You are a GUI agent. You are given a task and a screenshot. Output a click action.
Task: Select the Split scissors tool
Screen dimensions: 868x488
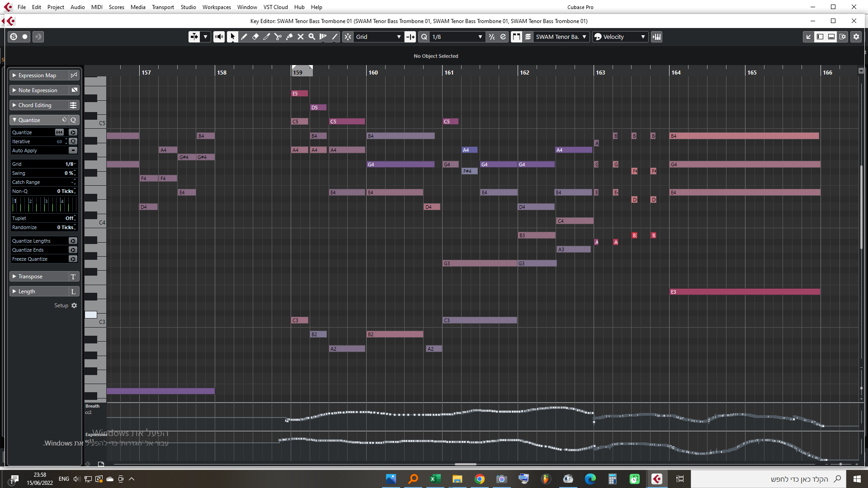point(278,37)
